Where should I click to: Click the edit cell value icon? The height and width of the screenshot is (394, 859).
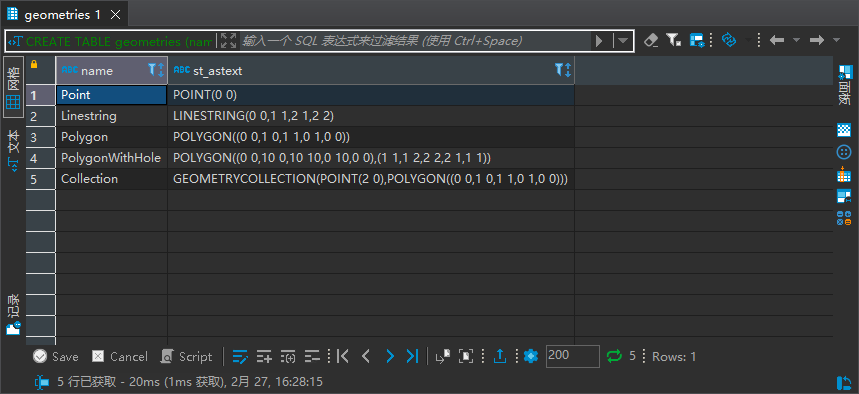(x=240, y=357)
